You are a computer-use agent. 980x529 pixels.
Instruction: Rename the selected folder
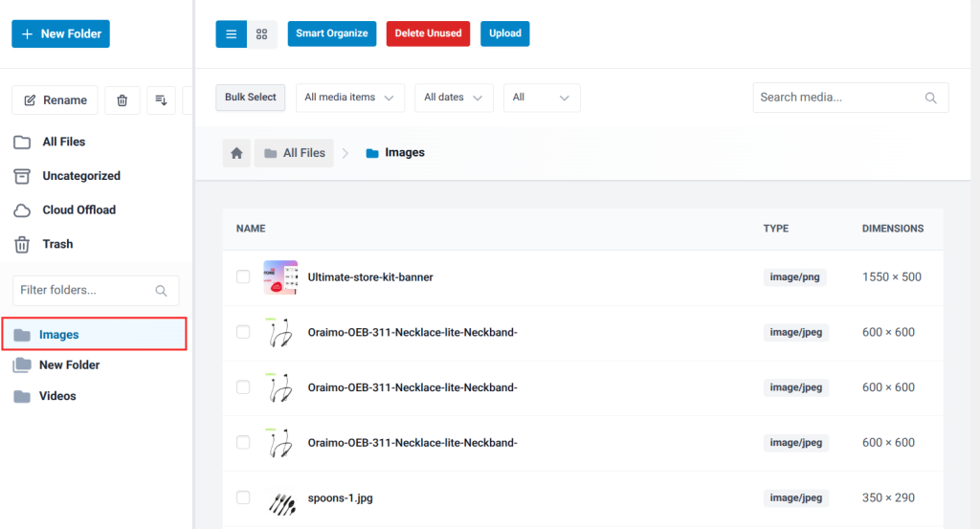pyautogui.click(x=55, y=99)
